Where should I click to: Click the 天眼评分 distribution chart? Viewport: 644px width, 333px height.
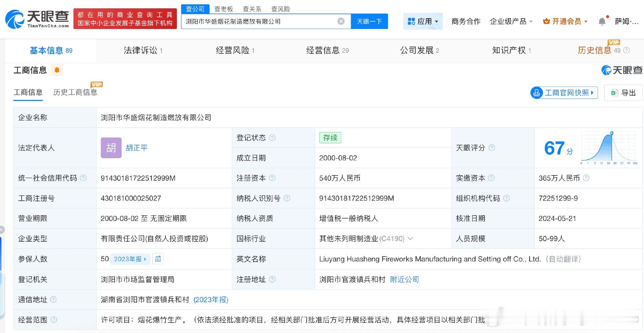pos(608,148)
